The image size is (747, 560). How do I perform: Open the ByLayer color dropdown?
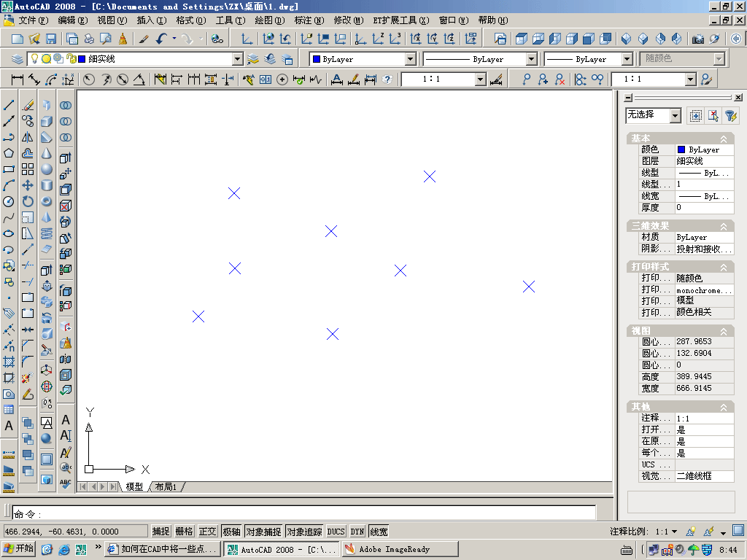411,59
